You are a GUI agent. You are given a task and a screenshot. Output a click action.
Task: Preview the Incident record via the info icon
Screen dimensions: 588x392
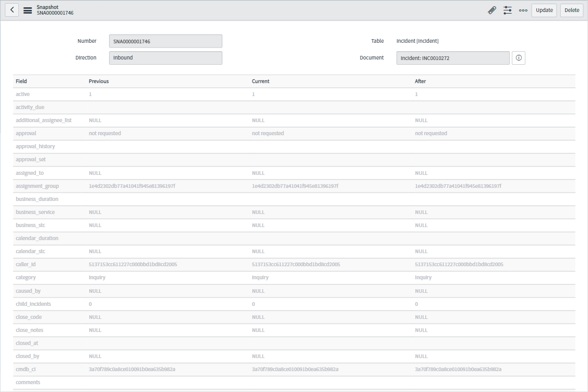(x=518, y=58)
